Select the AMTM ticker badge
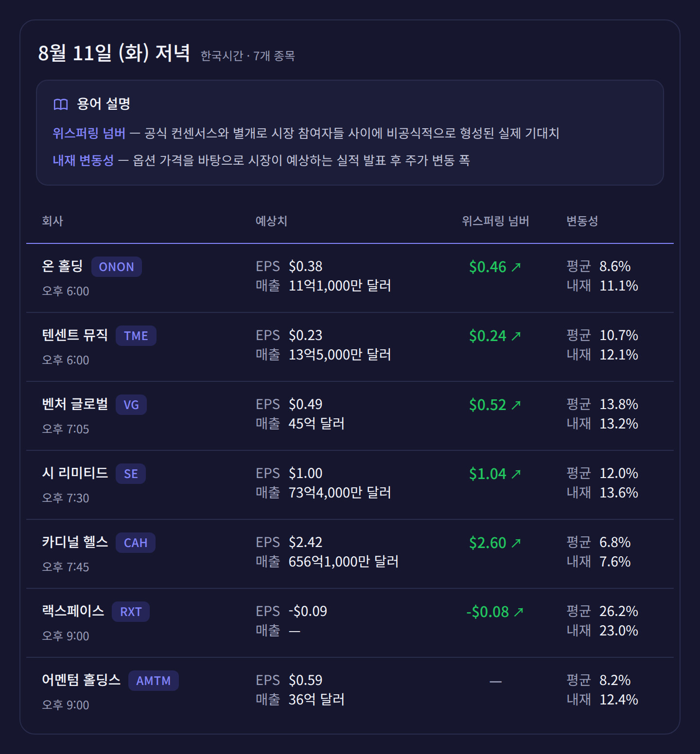 pyautogui.click(x=154, y=681)
